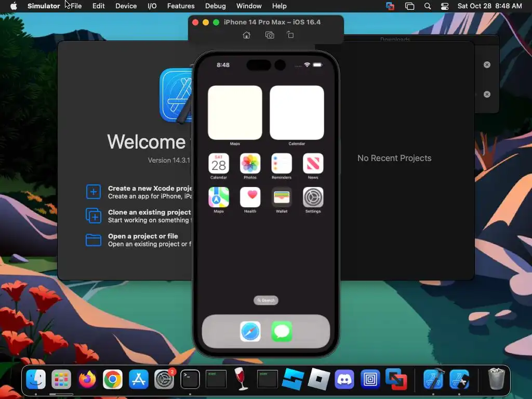Dismiss the second item in the Downloads panel
This screenshot has width=532, height=399.
[487, 95]
